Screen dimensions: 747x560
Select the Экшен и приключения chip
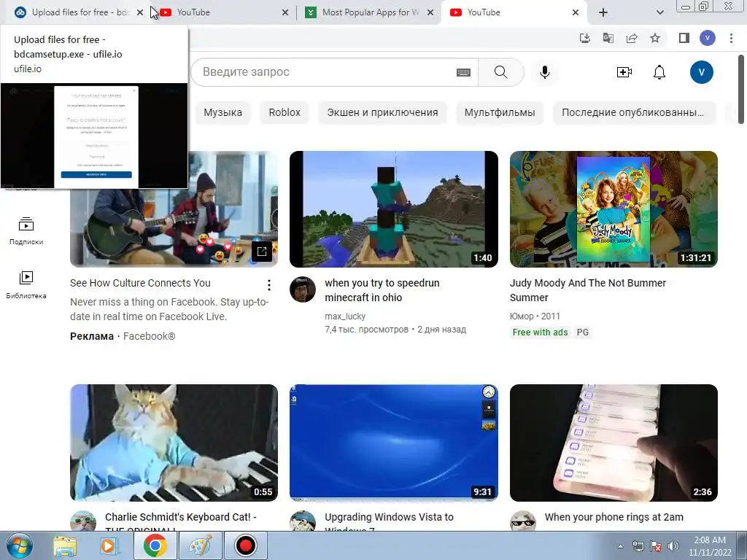(x=382, y=113)
